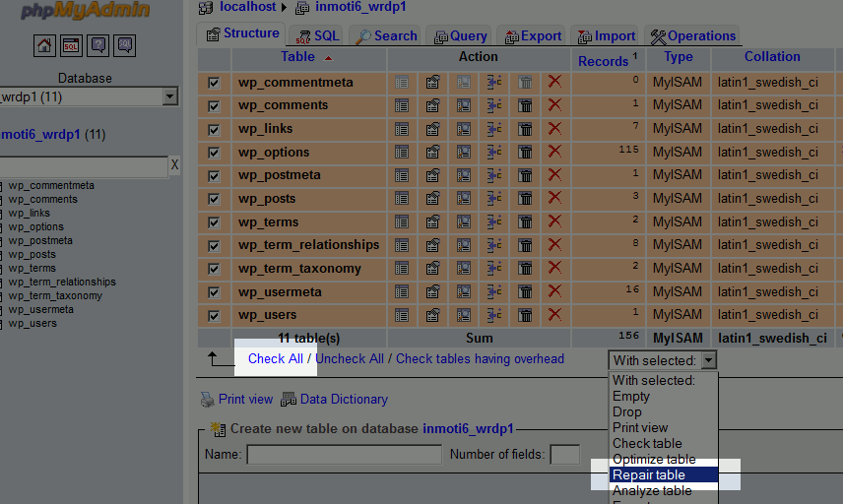Choose Drop from With selected list
843x504 pixels.
664,412
